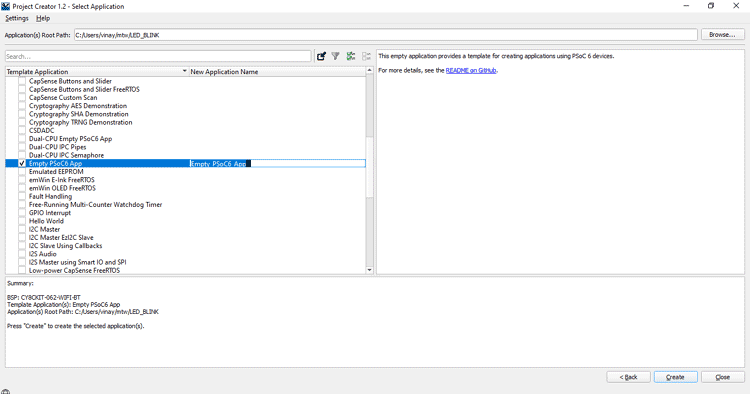Click the Back button
750x394 pixels.
629,377
